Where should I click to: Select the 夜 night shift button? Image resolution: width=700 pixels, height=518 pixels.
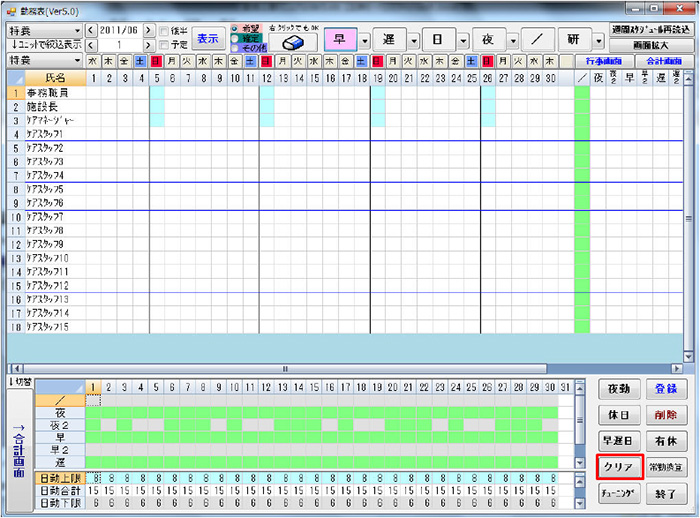[x=488, y=40]
